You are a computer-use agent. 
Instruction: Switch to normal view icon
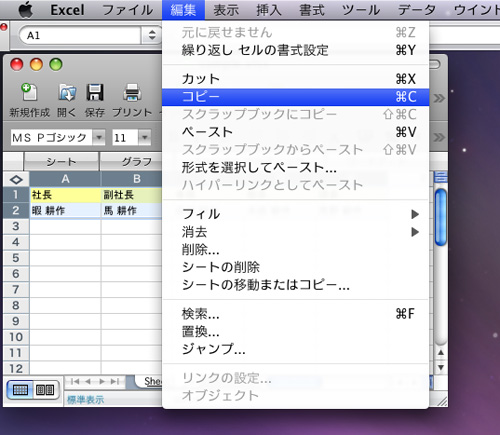click(20, 389)
